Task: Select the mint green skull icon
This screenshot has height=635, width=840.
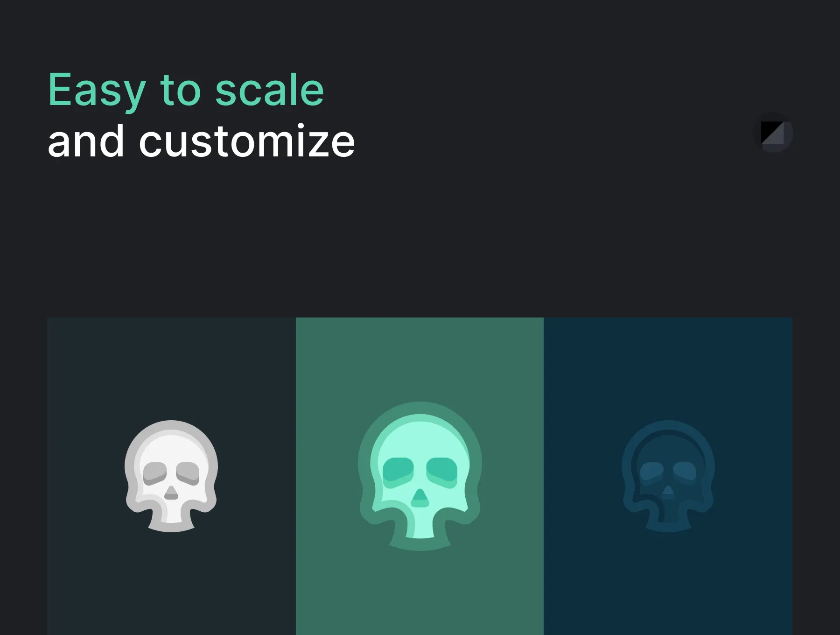Action: pos(420,476)
